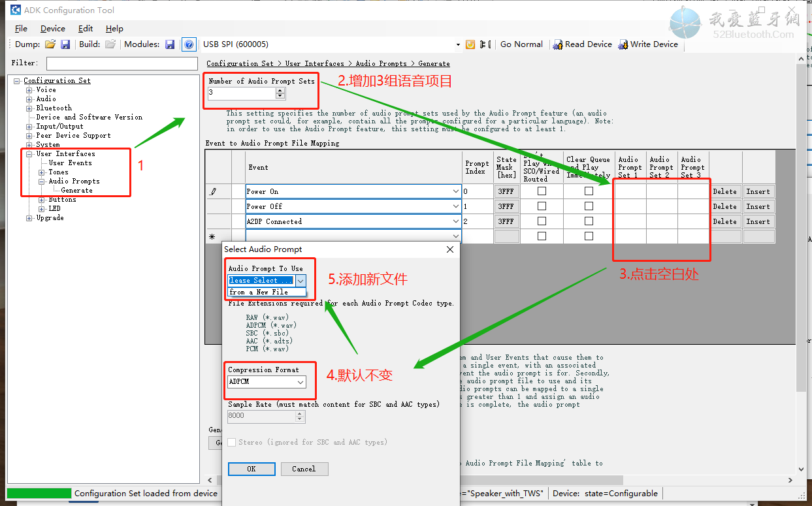Click the Build folder icon
Image resolution: width=812 pixels, height=506 pixels.
(x=110, y=44)
